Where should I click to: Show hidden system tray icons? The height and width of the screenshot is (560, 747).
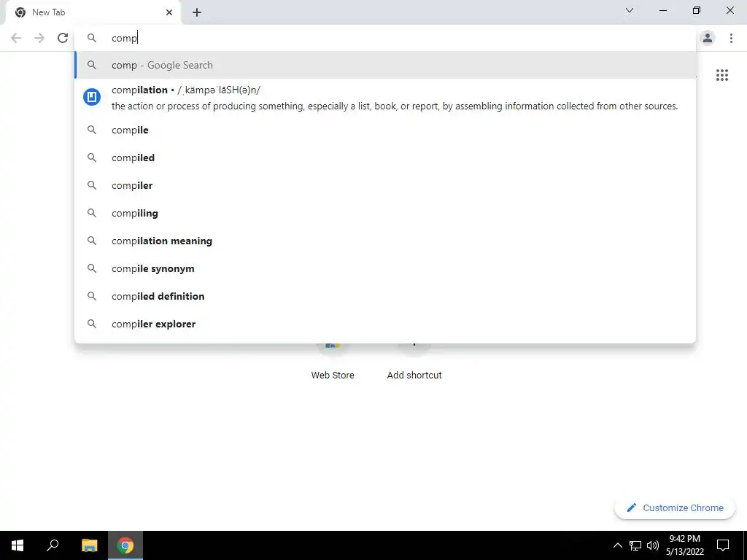tap(617, 545)
